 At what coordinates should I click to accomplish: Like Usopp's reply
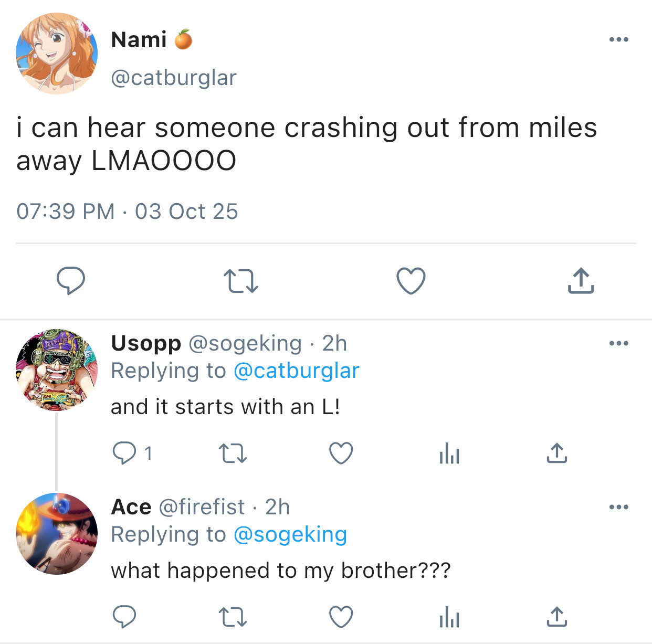click(x=341, y=453)
